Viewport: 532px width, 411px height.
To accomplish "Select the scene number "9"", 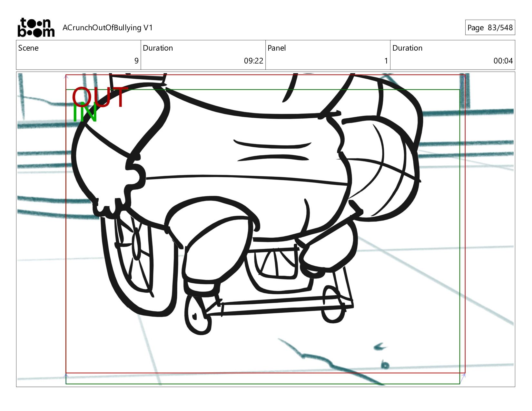I will (x=136, y=61).
